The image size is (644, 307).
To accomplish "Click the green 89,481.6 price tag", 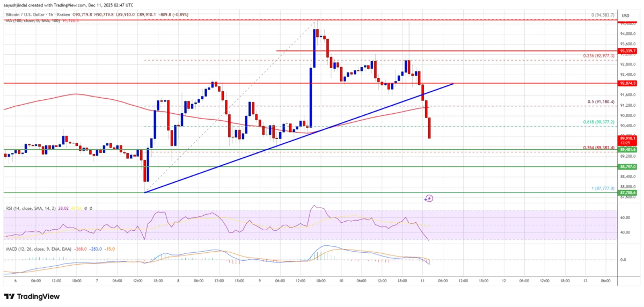I will (x=627, y=150).
